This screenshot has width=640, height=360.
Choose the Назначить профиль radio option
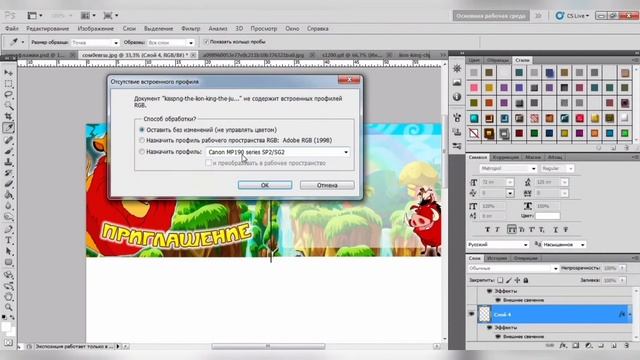point(142,151)
